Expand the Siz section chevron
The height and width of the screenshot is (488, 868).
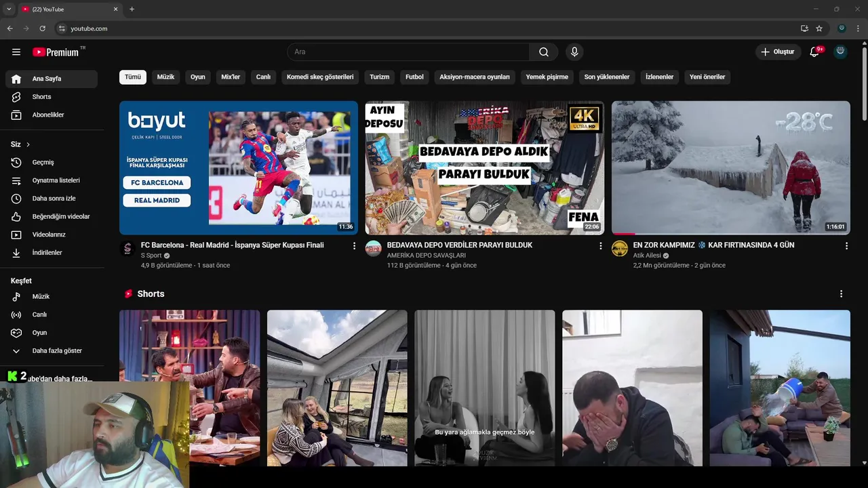[x=28, y=145]
